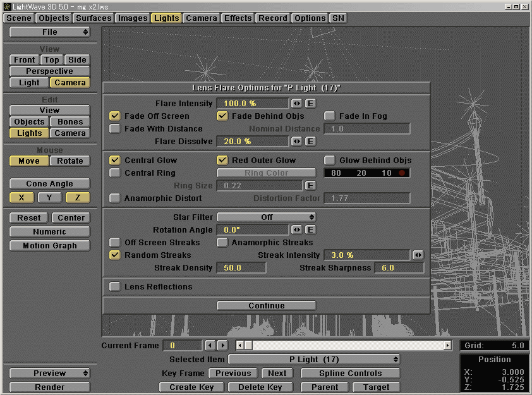Screen dimensions: 532x395
Task: Switch to the Surfaces tab
Action: click(x=93, y=18)
